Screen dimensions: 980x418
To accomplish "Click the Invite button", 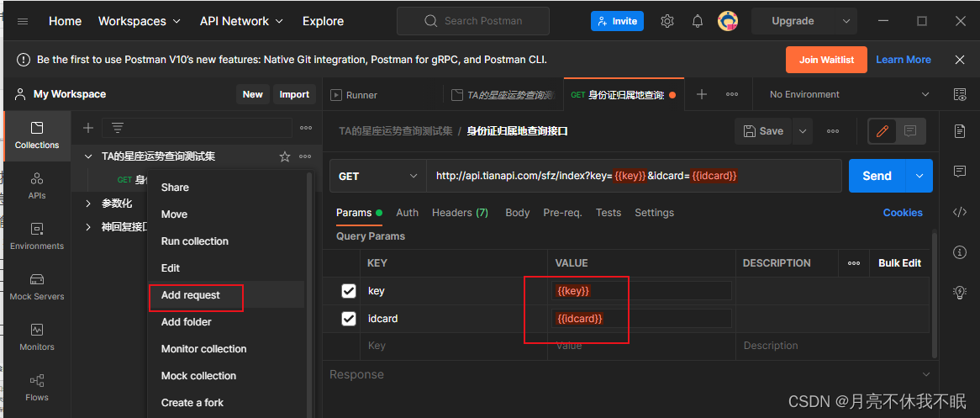I will pyautogui.click(x=617, y=21).
